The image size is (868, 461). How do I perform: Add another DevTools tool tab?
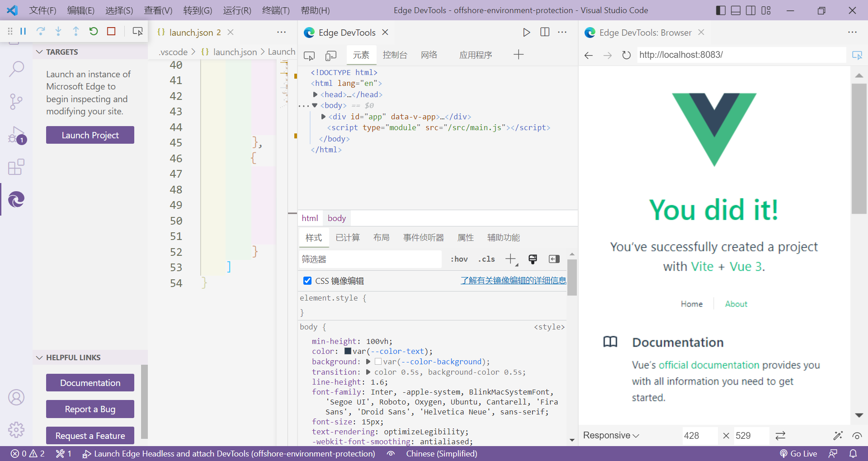[x=519, y=55]
